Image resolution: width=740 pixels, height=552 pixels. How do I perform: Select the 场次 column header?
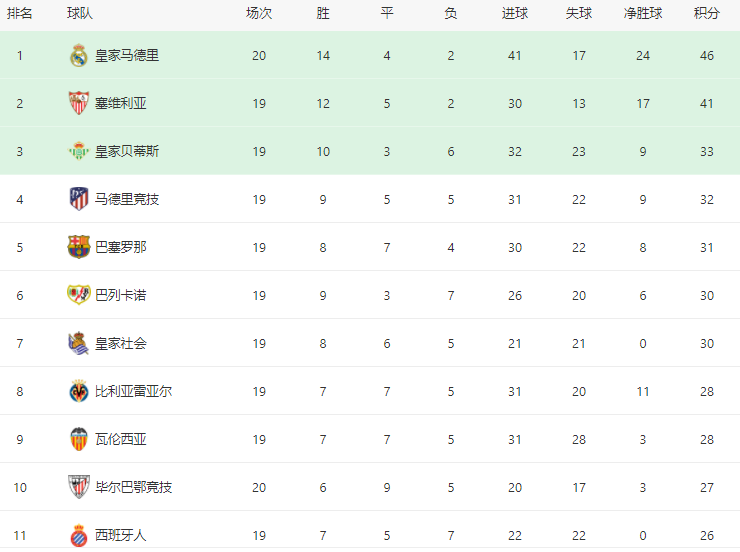click(259, 13)
